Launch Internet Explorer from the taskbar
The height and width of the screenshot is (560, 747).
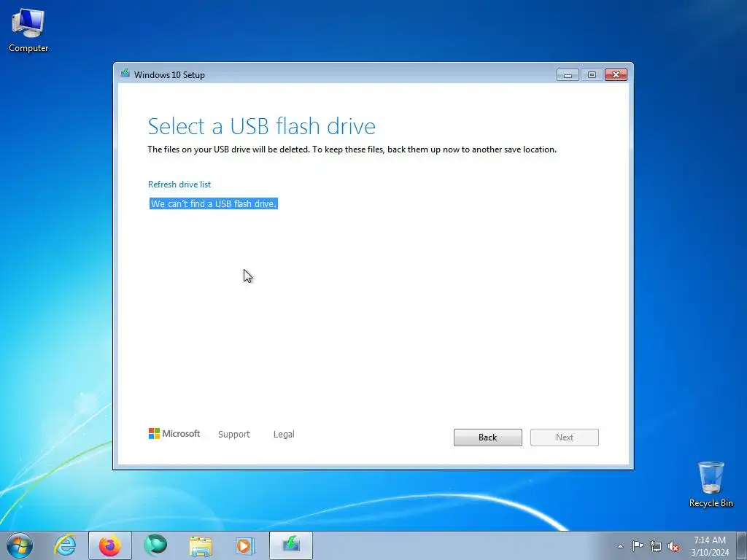point(65,545)
